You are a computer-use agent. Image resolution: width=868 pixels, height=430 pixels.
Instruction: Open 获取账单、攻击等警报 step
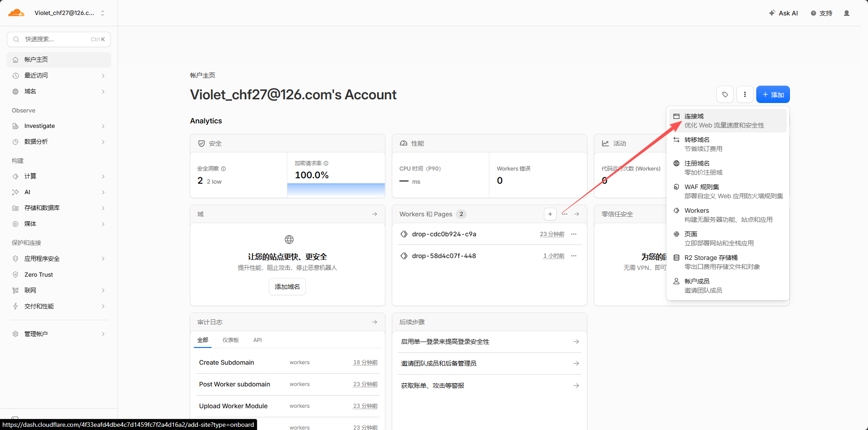(489, 386)
